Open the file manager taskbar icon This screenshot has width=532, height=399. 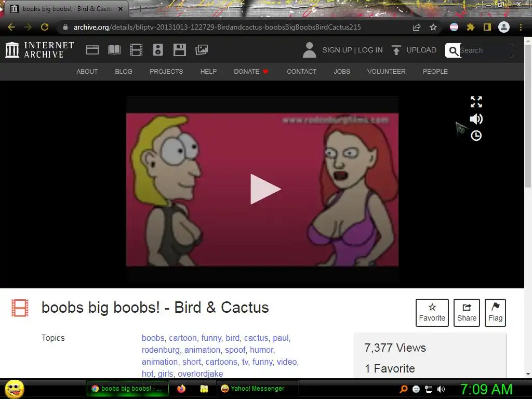tap(204, 389)
